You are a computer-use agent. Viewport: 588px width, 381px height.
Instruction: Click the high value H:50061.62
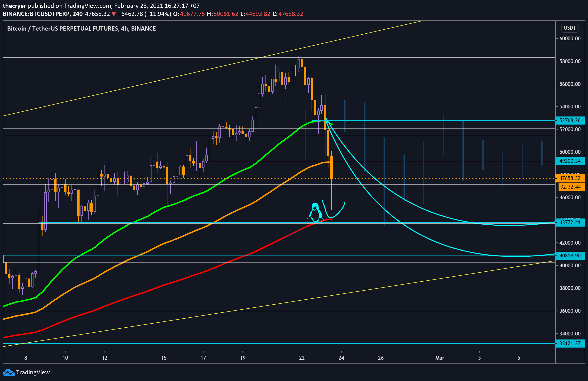223,14
